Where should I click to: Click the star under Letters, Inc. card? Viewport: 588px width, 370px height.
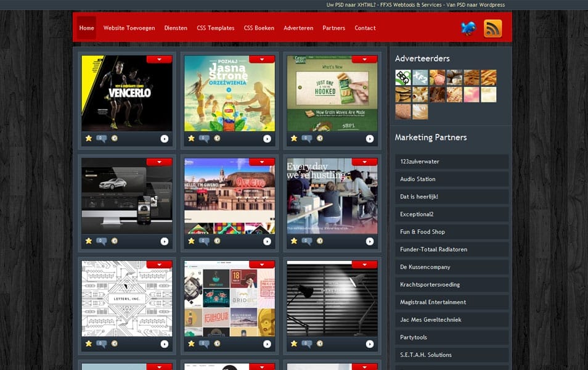pos(89,343)
